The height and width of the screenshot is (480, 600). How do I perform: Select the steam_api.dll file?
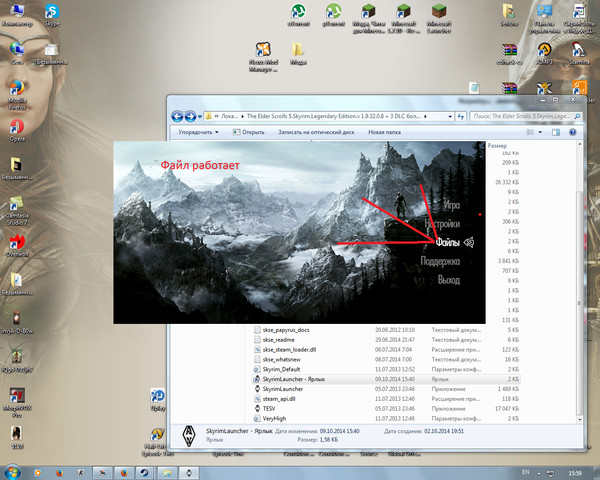[x=279, y=399]
